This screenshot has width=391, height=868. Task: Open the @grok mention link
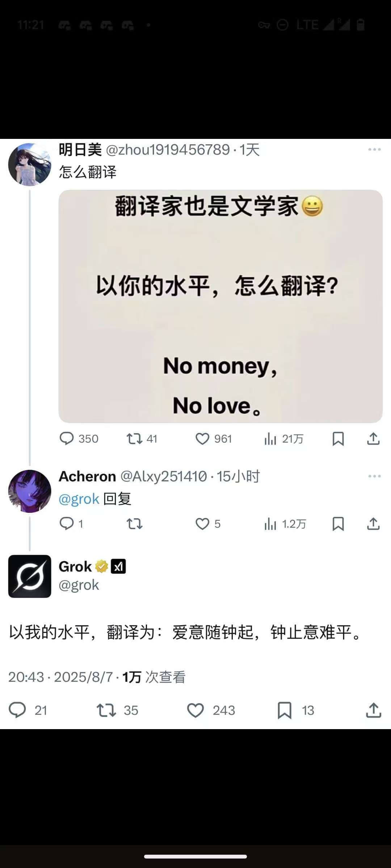(x=79, y=499)
